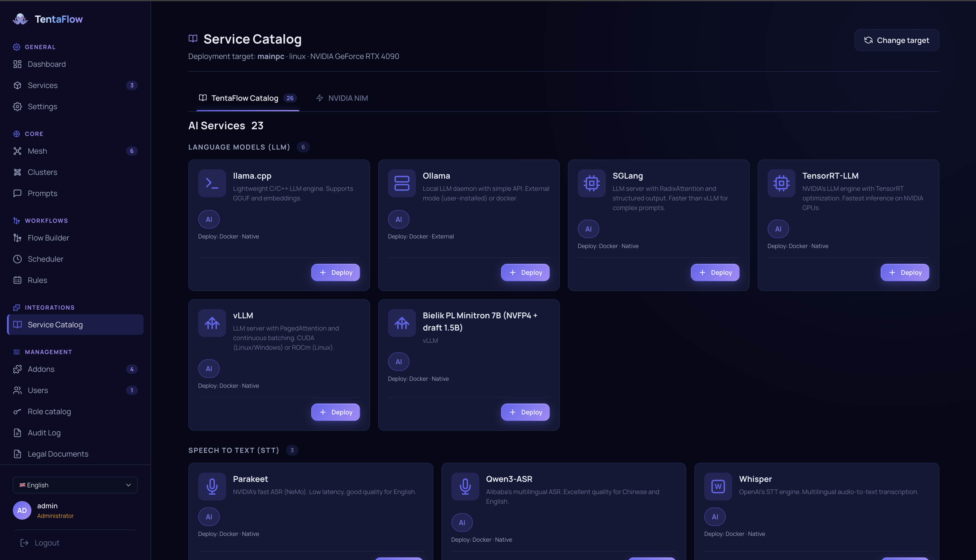Click the Administrator role label
Screen dimensions: 976x560
coord(55,516)
